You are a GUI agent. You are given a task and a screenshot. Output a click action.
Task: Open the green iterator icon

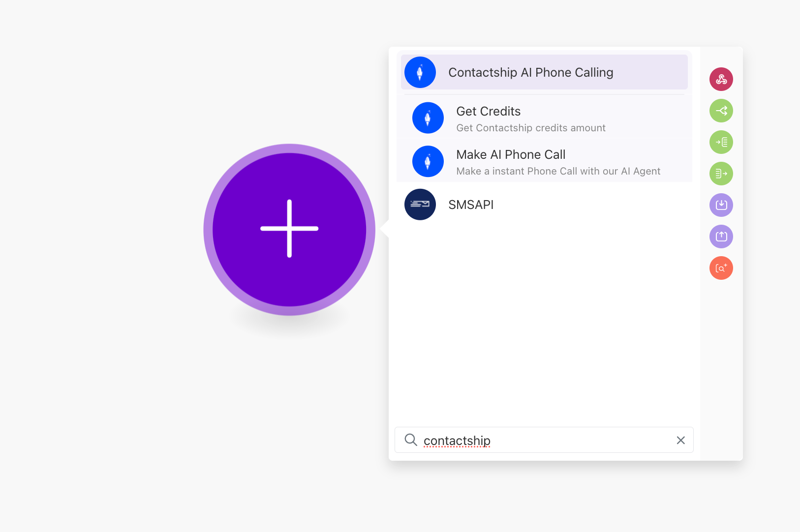click(x=721, y=174)
